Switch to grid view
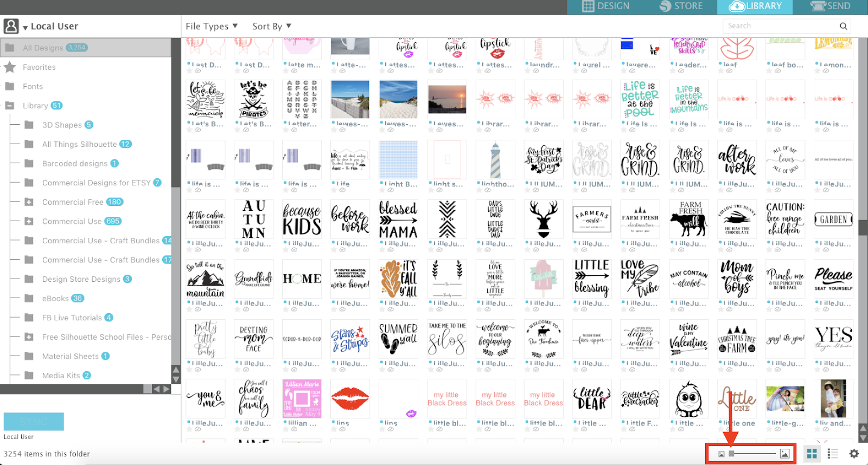This screenshot has width=868, height=465. point(812,454)
